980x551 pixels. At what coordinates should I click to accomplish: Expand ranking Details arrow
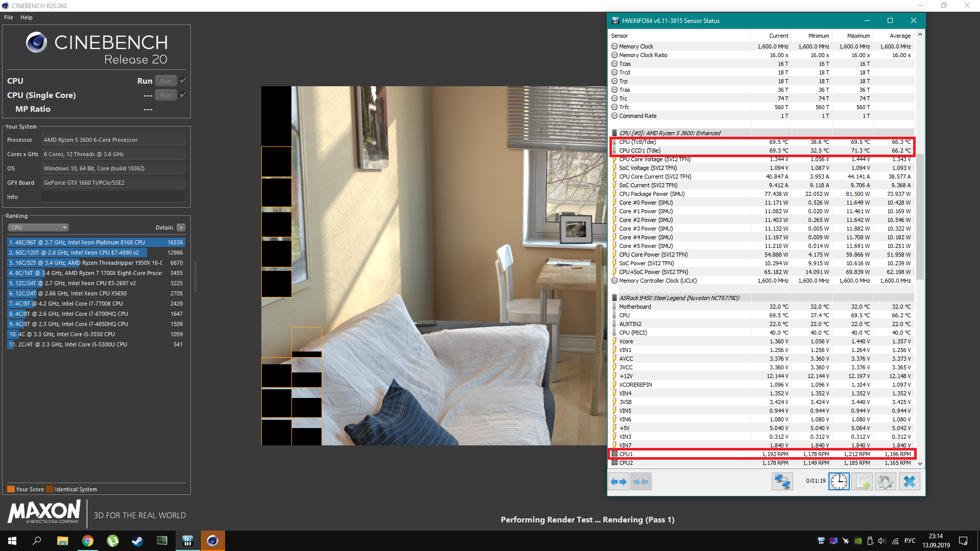tap(181, 228)
